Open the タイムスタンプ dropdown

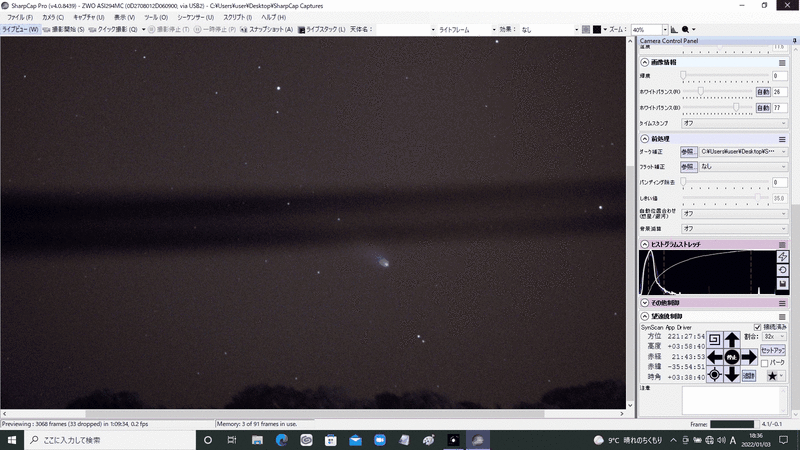click(734, 123)
